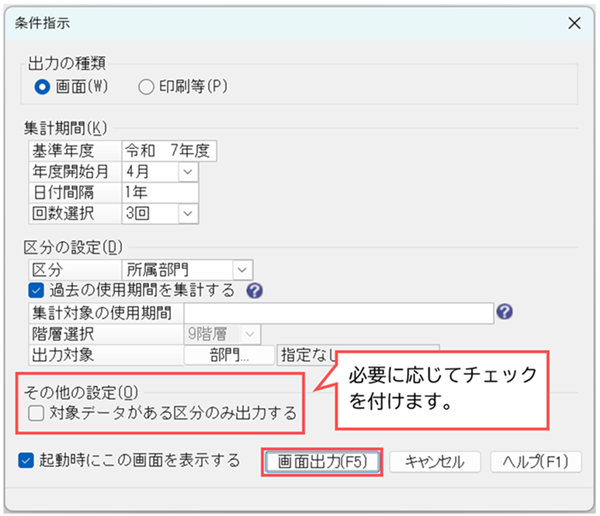This screenshot has width=600, height=516.
Task: Click the 区分の設定(D) section label
Action: pos(73,248)
